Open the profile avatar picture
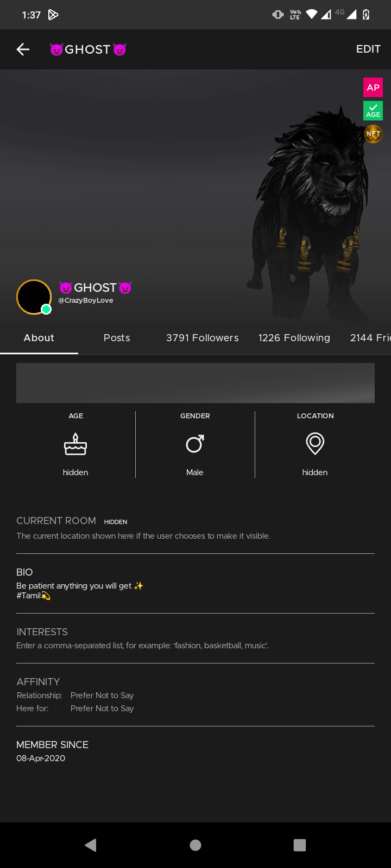This screenshot has width=391, height=868. [x=34, y=297]
